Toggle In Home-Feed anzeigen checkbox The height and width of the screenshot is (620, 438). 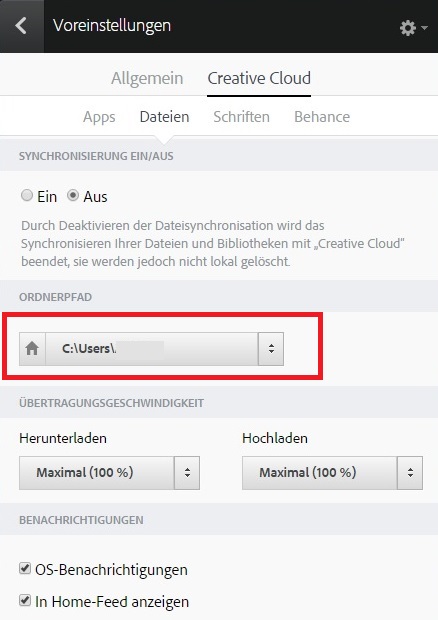coord(25,600)
